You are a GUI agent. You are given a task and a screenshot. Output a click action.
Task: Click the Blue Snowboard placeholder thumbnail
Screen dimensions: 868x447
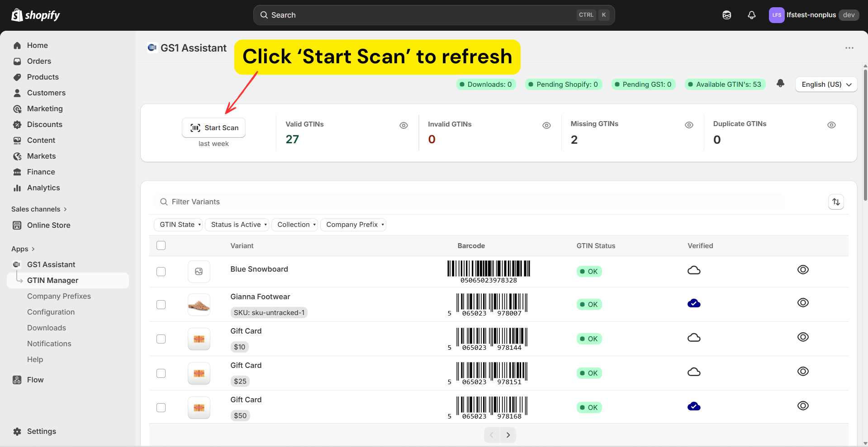199,272
